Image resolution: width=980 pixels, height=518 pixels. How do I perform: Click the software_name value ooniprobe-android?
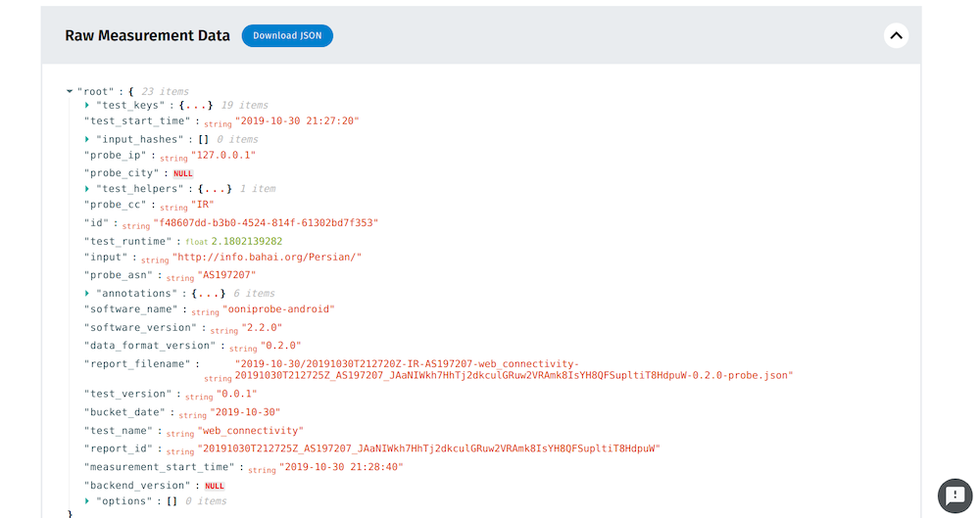tap(265, 309)
